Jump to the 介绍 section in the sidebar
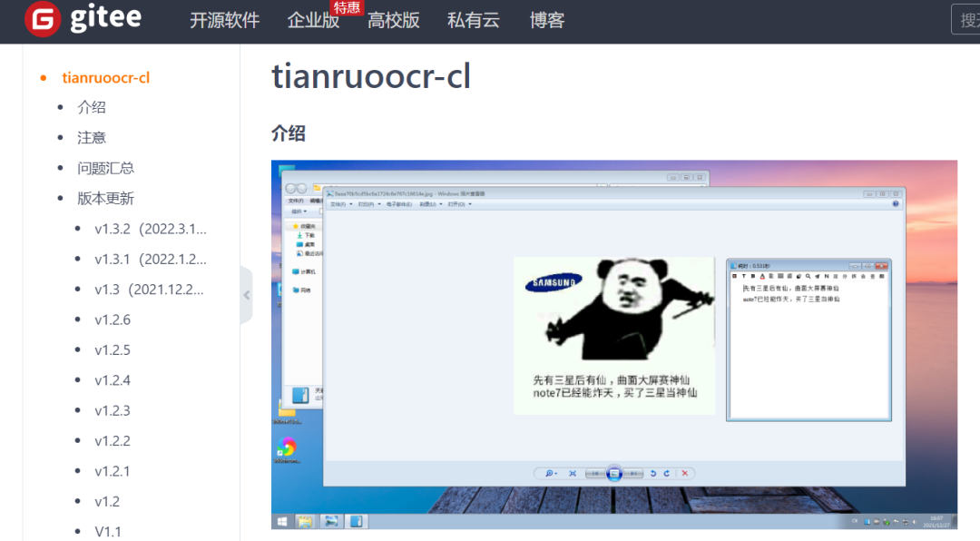The width and height of the screenshot is (980, 541). pyautogui.click(x=92, y=107)
